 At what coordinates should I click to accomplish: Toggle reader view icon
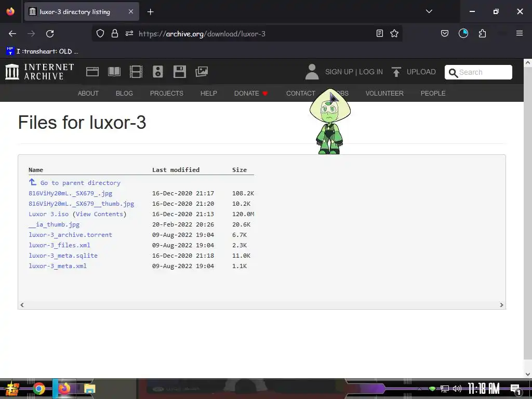(380, 34)
